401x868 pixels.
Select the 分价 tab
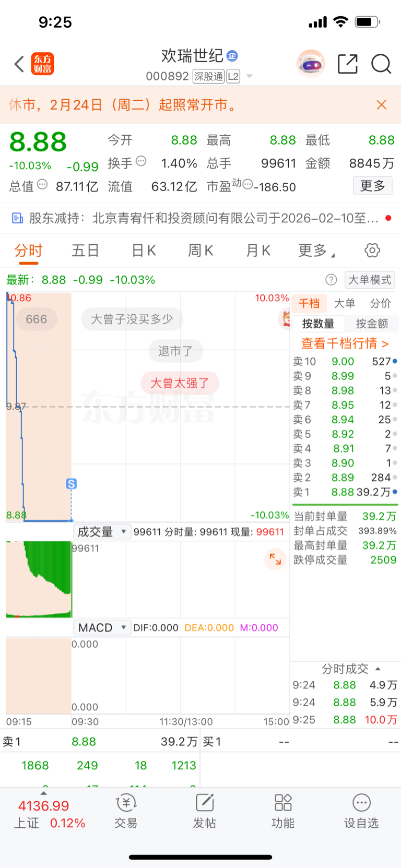click(x=381, y=303)
